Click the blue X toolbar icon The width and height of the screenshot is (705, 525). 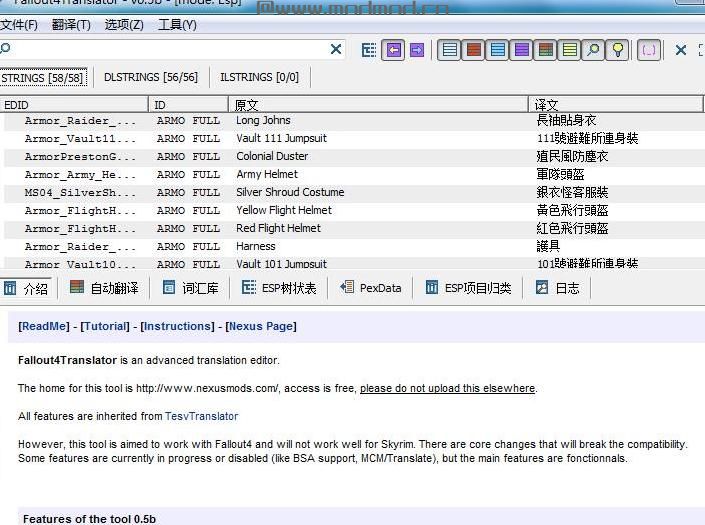tap(681, 50)
